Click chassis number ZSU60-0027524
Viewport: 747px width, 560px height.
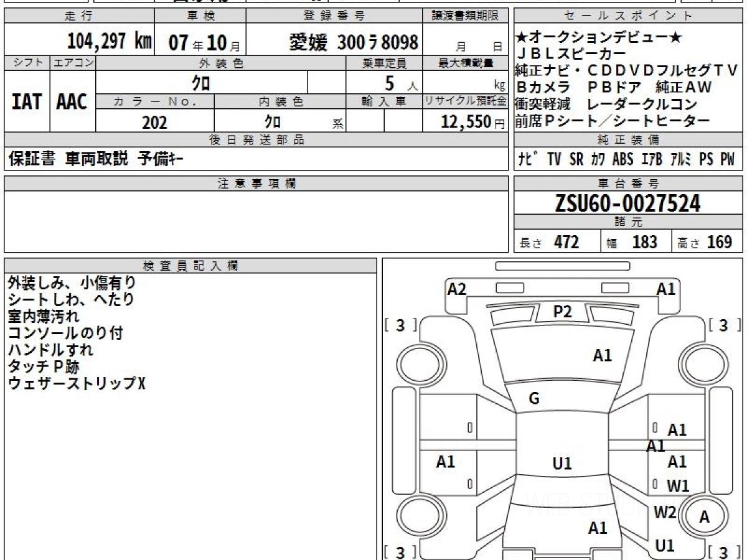[x=627, y=203]
